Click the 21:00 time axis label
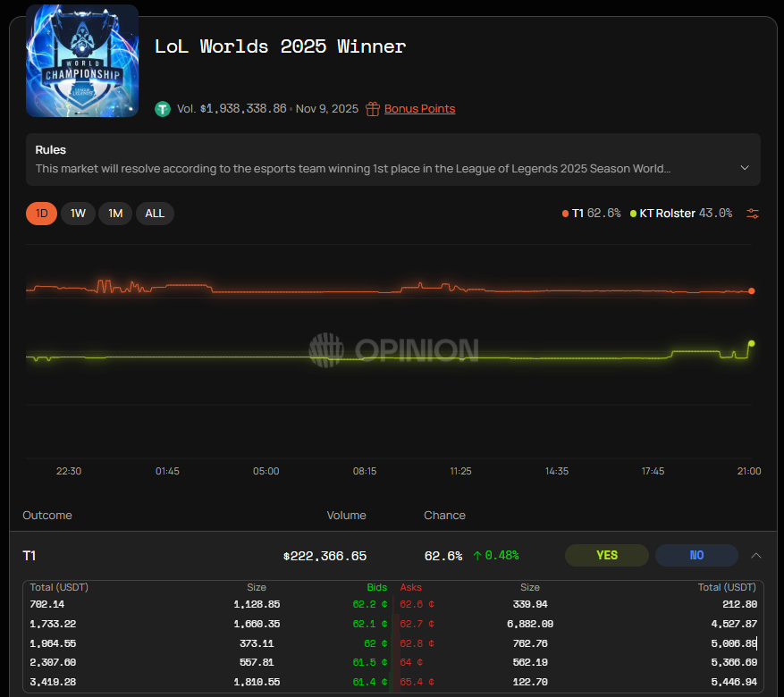The width and height of the screenshot is (784, 697). (x=749, y=471)
